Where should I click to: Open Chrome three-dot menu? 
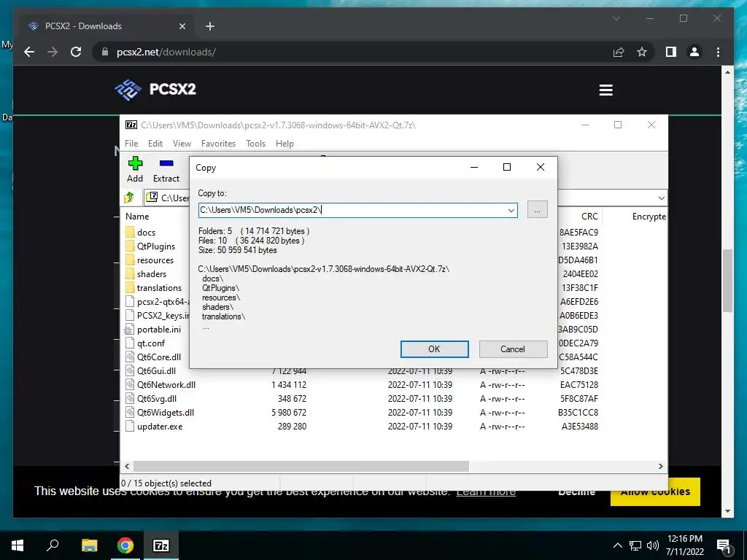[718, 52]
